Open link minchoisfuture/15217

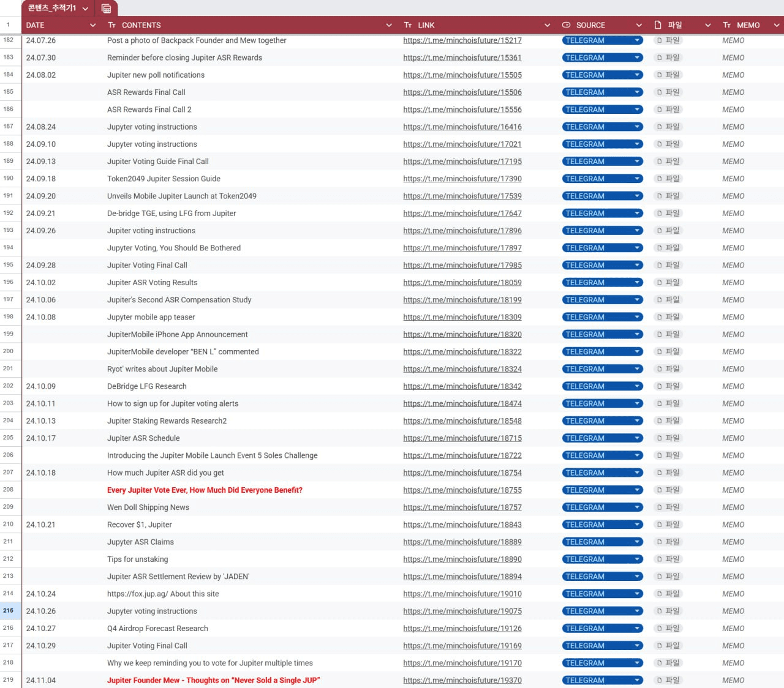point(462,40)
